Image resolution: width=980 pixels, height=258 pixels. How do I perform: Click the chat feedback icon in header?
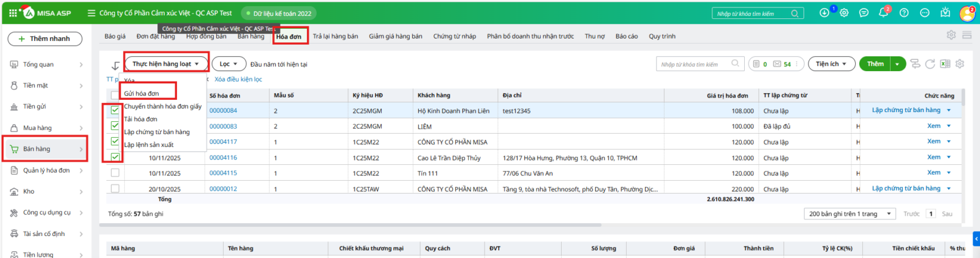point(864,13)
